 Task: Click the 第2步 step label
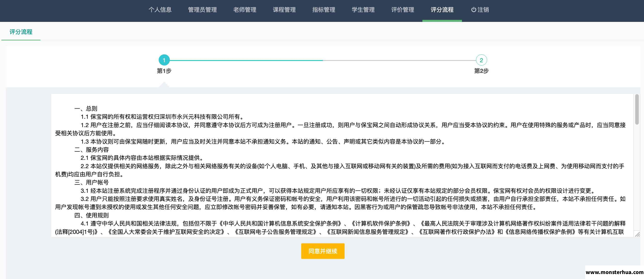point(481,71)
